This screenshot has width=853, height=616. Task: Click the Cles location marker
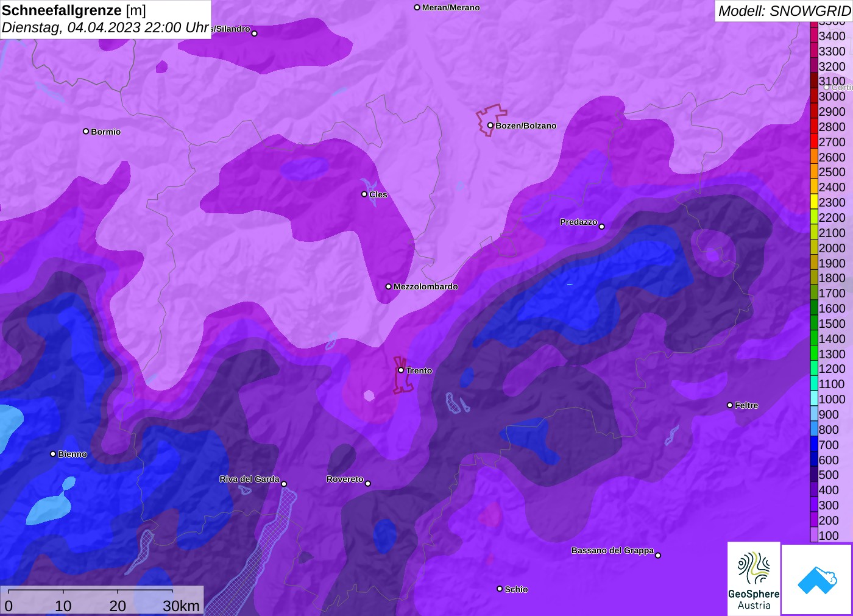click(364, 194)
